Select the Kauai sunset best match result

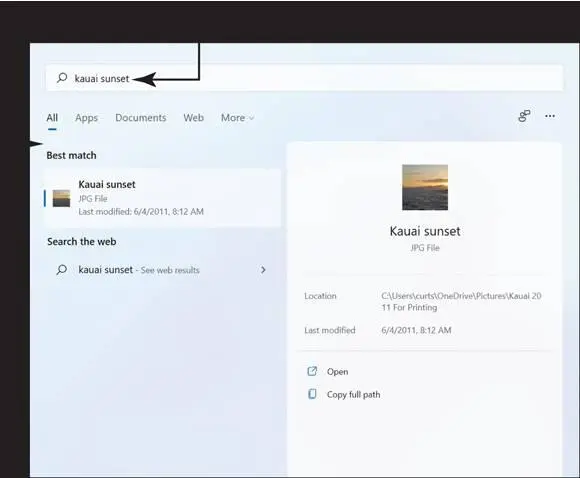click(x=162, y=198)
